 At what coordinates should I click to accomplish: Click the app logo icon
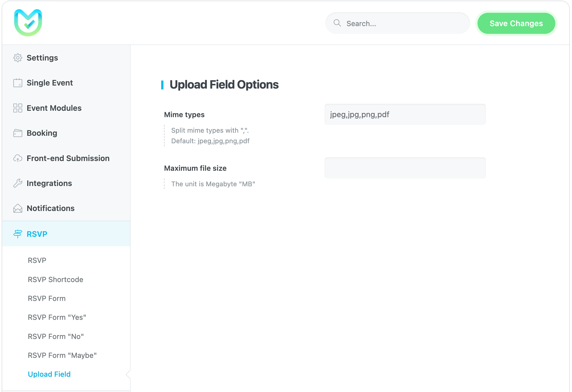(28, 23)
